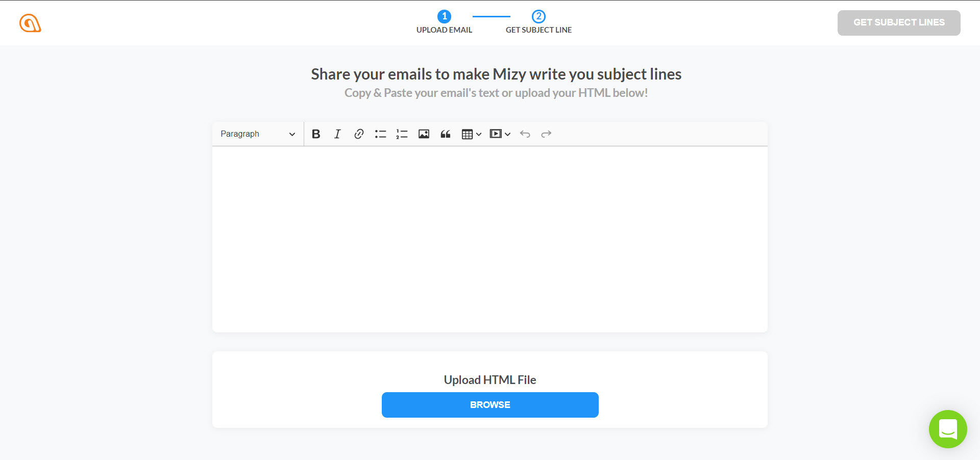This screenshot has width=980, height=460.
Task: Insert a link using the link icon
Action: click(359, 134)
